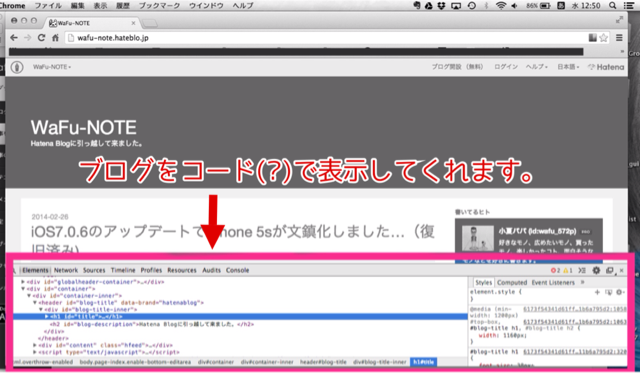Open the 編集 menu
This screenshot has height=373, width=640.
(x=78, y=5)
